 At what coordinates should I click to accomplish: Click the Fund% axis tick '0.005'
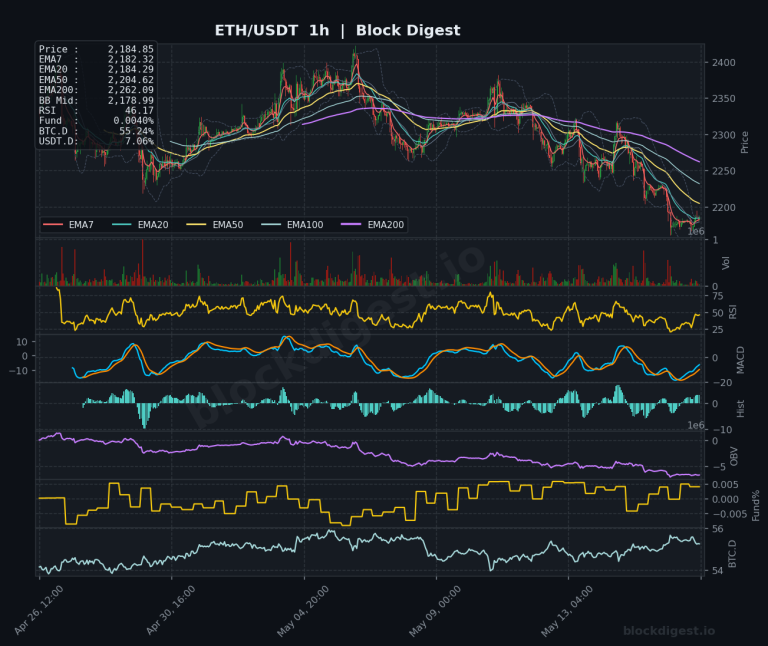pyautogui.click(x=725, y=485)
